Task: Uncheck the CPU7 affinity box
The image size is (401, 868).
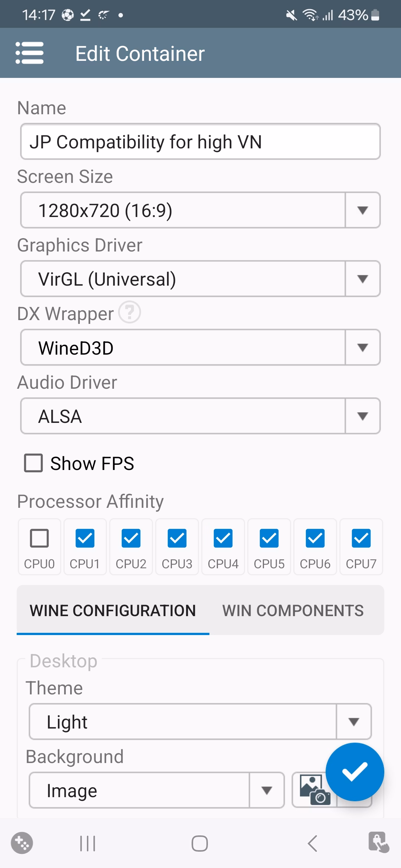Action: coord(361,538)
